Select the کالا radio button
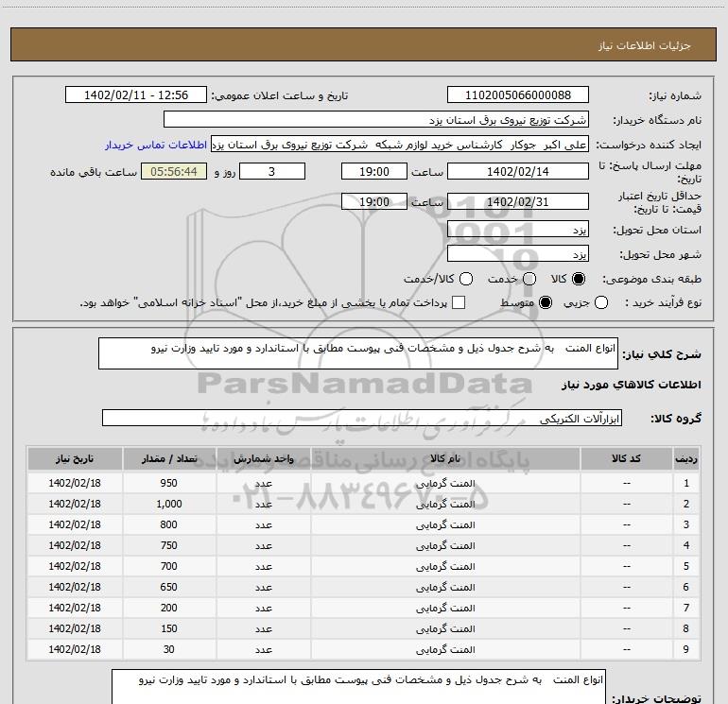Screen dimensions: 728x704 [579, 279]
